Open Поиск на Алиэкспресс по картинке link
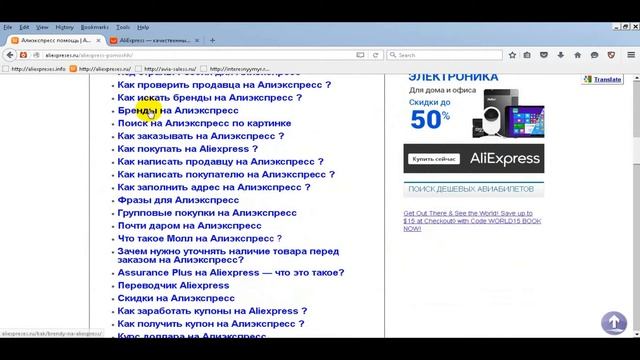 pyautogui.click(x=204, y=123)
